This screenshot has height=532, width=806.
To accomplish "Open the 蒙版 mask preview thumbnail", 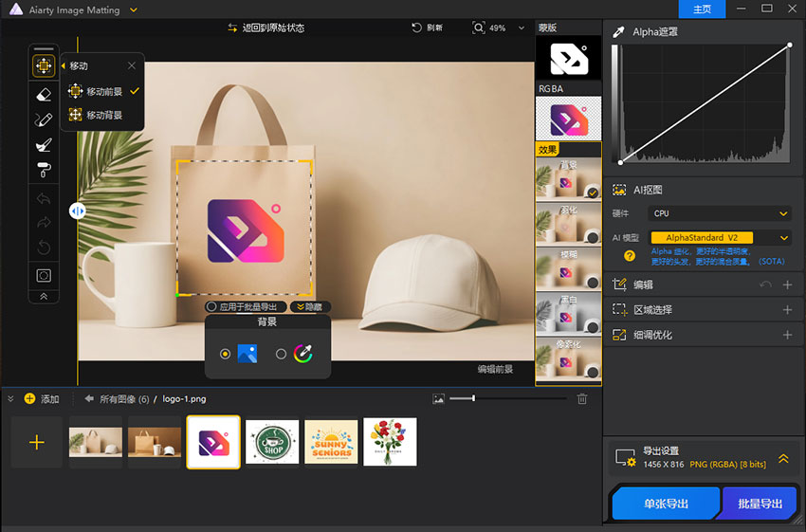I will click(x=569, y=58).
